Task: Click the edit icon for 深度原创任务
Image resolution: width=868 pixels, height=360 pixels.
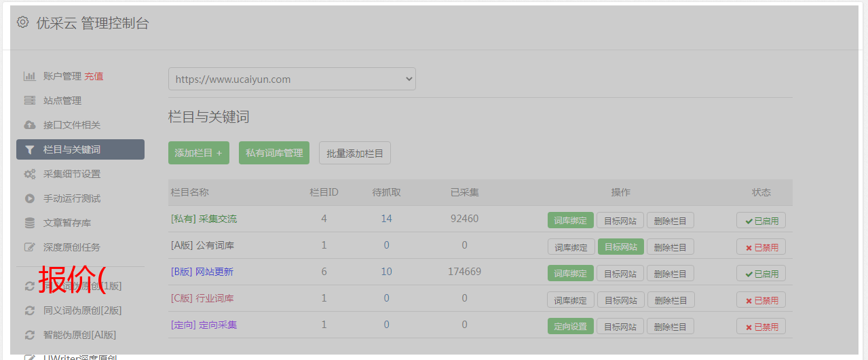Action: coord(30,247)
